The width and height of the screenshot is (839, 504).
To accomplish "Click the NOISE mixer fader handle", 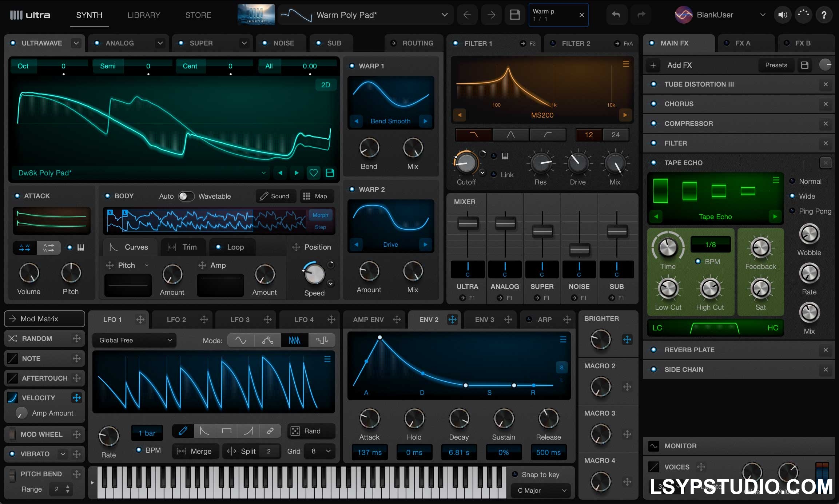I will click(579, 250).
